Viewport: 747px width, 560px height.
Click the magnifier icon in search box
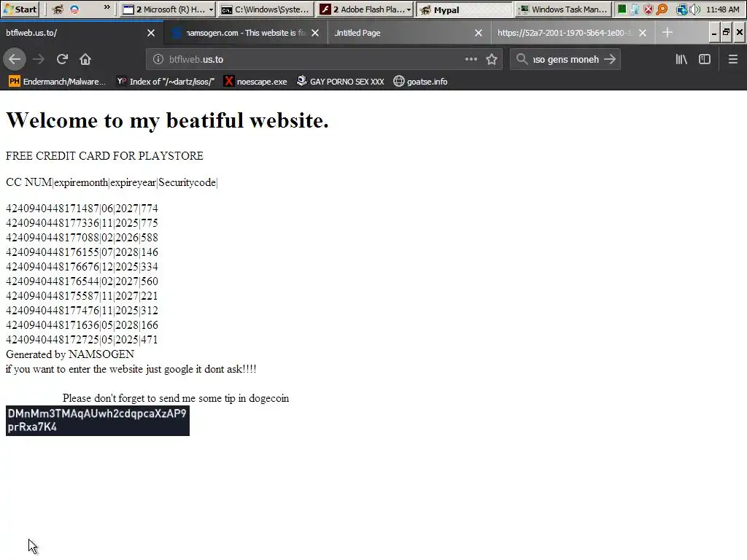[522, 59]
